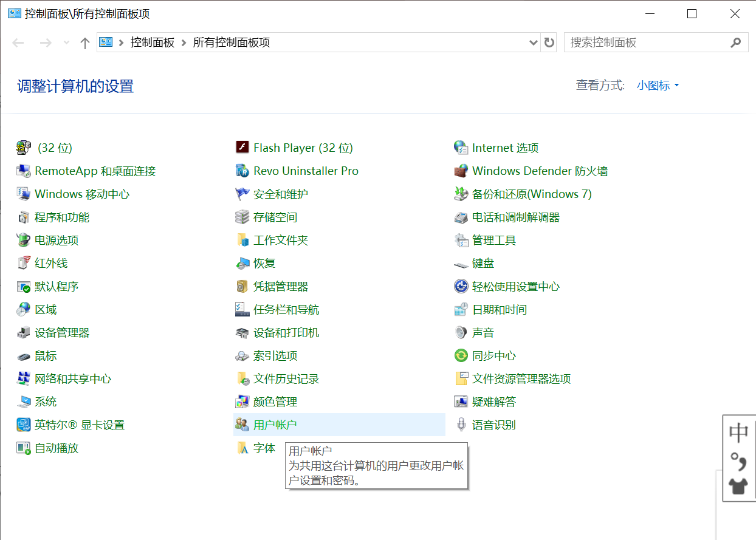Click the (32 位) item link
The height and width of the screenshot is (540, 756).
[55, 148]
